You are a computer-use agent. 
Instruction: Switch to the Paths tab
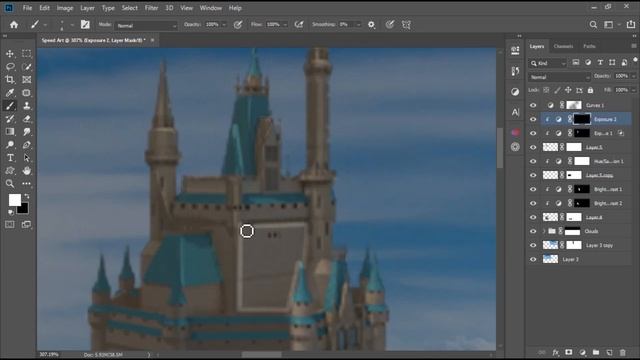[x=589, y=46]
